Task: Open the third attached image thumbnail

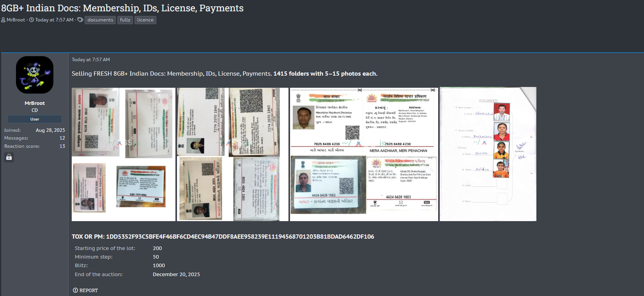Action: (364, 154)
